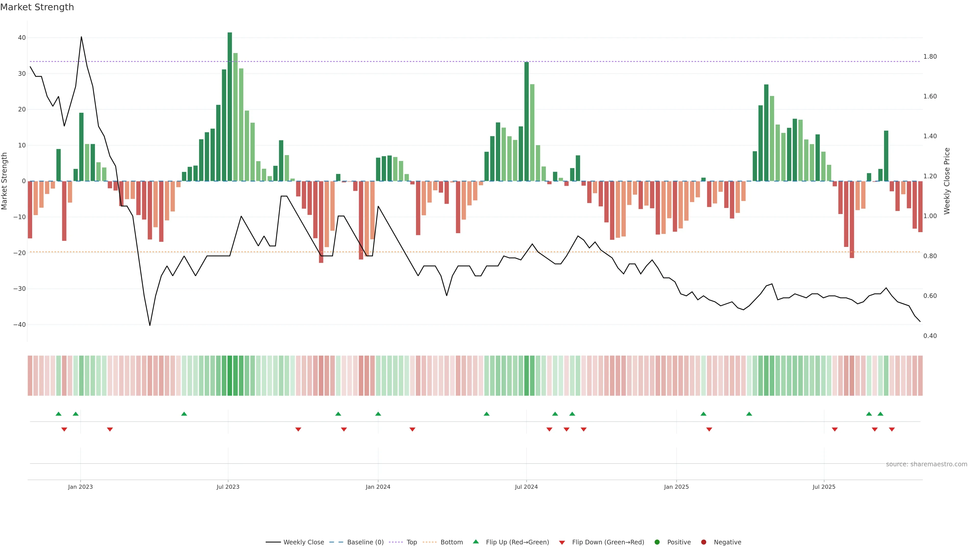Select the leftmost green flip-up triangle marker
Viewport: 980px width, 551px height.
58,414
